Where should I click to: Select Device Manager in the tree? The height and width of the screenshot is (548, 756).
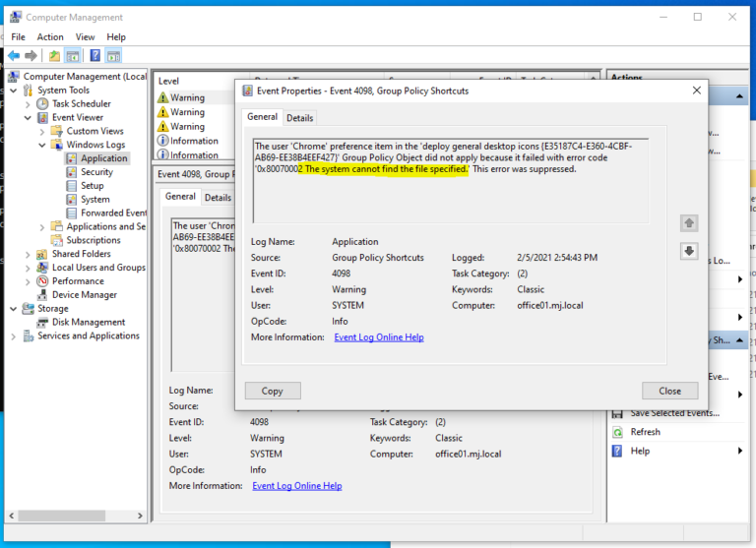point(84,294)
